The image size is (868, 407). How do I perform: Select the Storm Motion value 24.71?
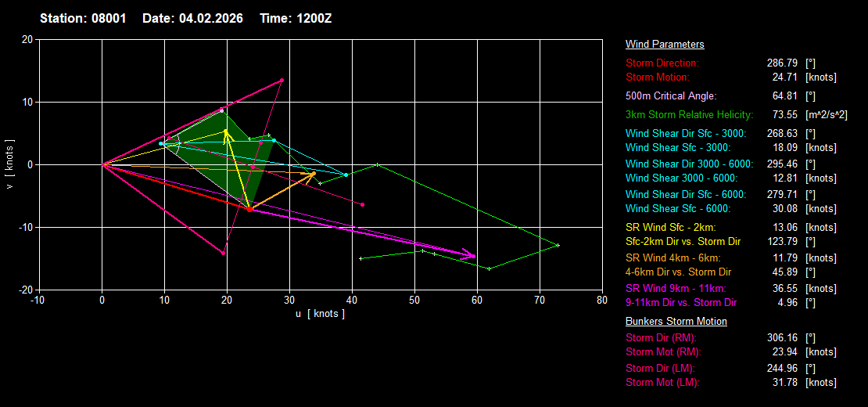[x=781, y=77]
